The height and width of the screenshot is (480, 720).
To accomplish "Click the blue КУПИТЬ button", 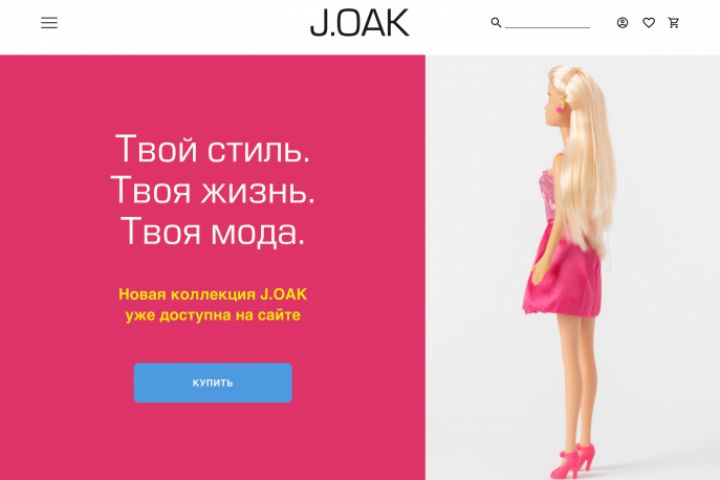I will pyautogui.click(x=213, y=383).
